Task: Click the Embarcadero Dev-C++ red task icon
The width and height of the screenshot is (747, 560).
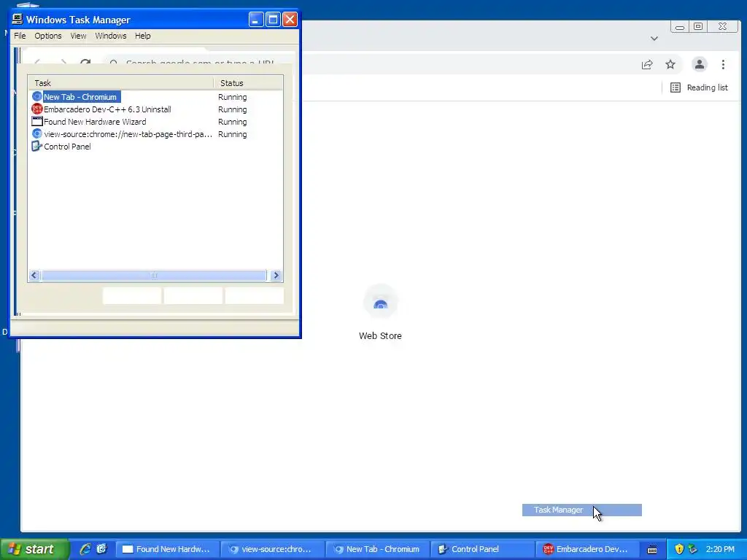Action: pyautogui.click(x=36, y=109)
